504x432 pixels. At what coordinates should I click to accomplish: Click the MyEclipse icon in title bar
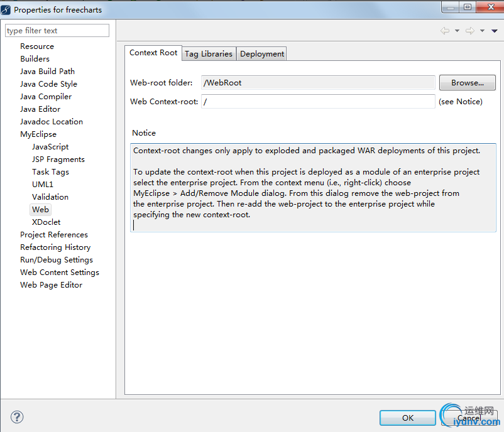(x=6, y=9)
